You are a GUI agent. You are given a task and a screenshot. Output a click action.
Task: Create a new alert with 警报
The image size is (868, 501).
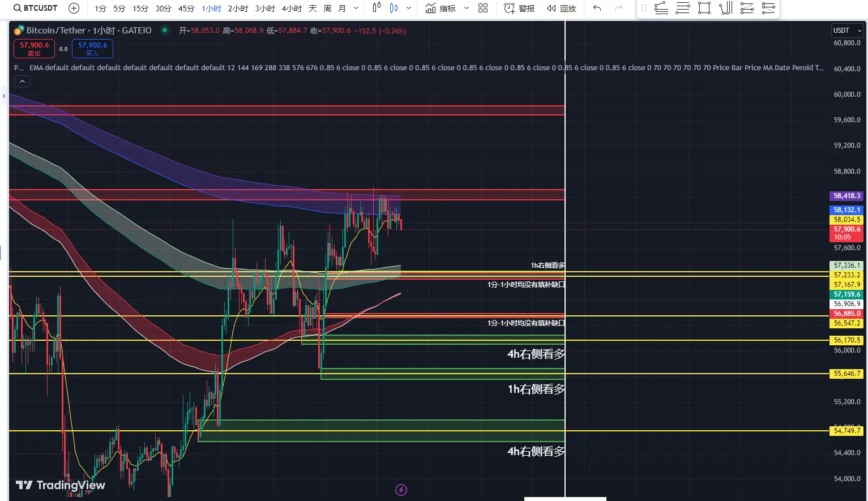tap(519, 8)
